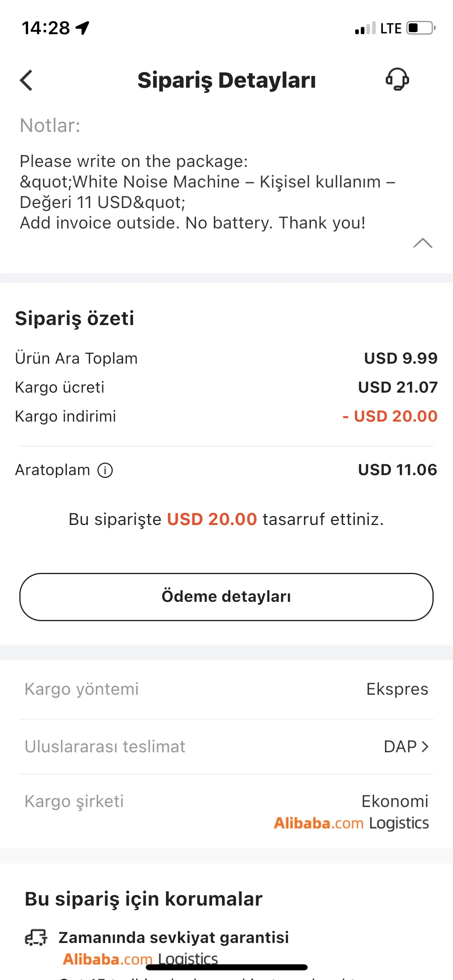Tap the Kargo indirimi discount amount
The height and width of the screenshot is (980, 453).
pyautogui.click(x=390, y=416)
